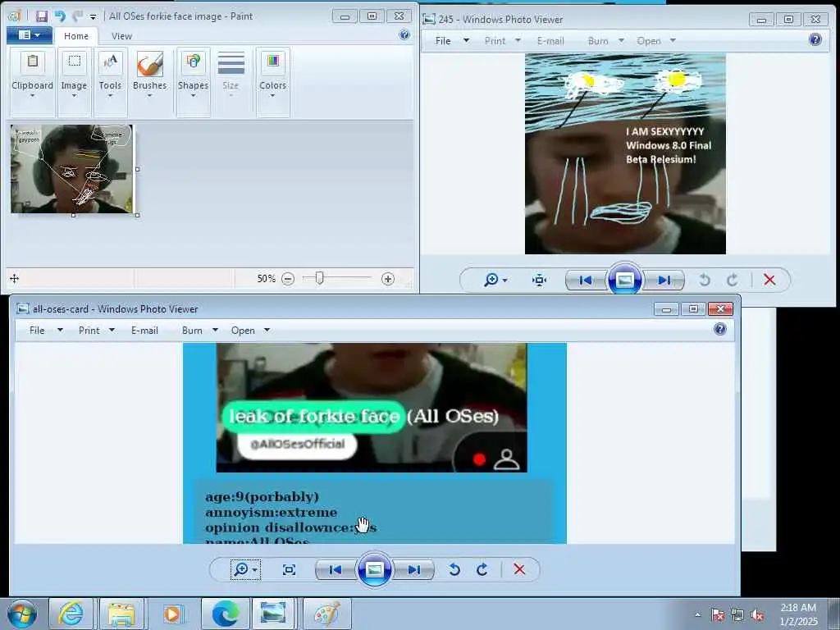Show hidden system tray icons

(697, 614)
